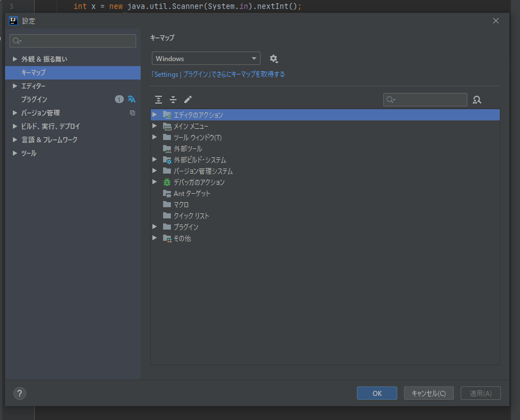Click the ツール ウィンドウ(T) folder icon
The height and width of the screenshot is (420, 520).
coord(167,137)
